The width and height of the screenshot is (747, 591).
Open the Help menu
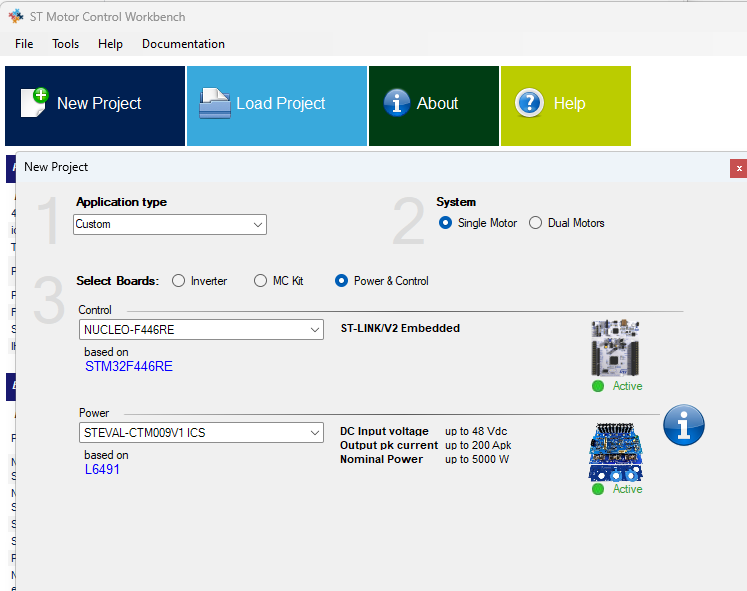click(111, 44)
